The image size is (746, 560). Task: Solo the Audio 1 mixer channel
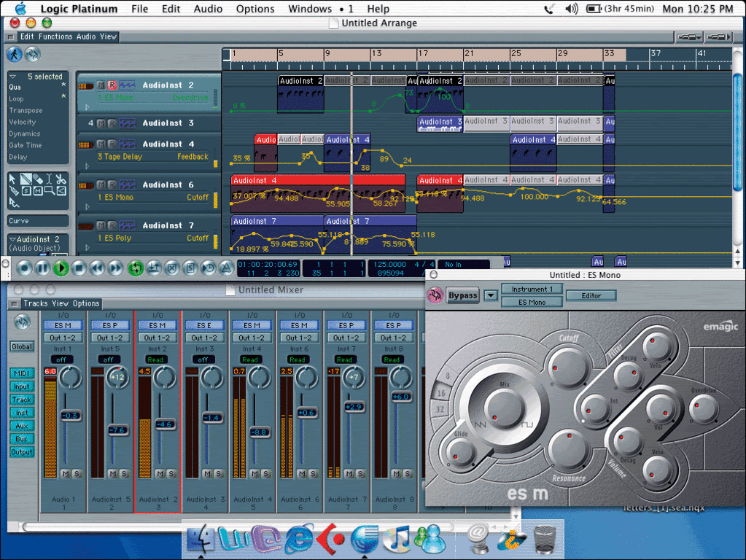tap(77, 474)
